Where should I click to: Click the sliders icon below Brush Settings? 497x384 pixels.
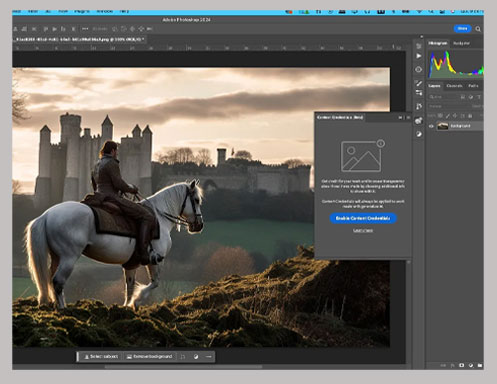tap(419, 93)
